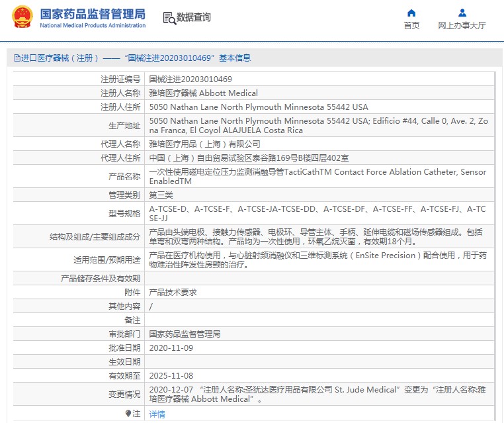
Task: Click the registrant name 雅培医疗器械 Abbott Medical
Action: click(203, 93)
